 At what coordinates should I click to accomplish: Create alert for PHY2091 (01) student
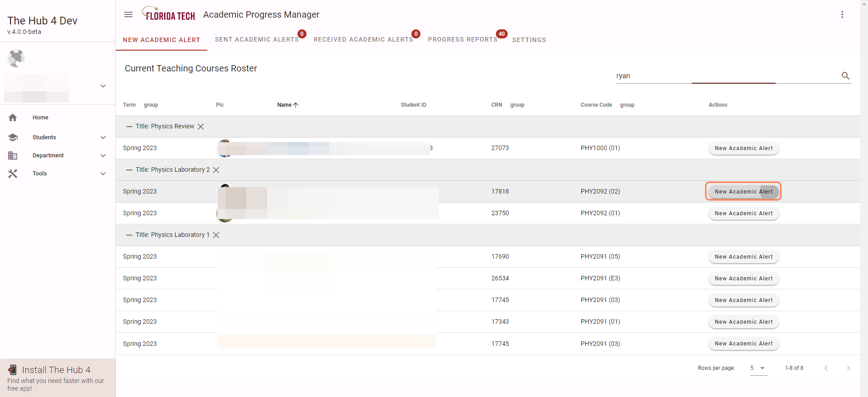pyautogui.click(x=744, y=322)
